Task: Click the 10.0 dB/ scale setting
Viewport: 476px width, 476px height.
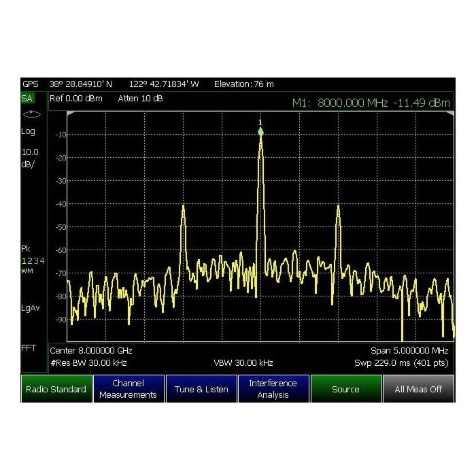Action: (31, 158)
